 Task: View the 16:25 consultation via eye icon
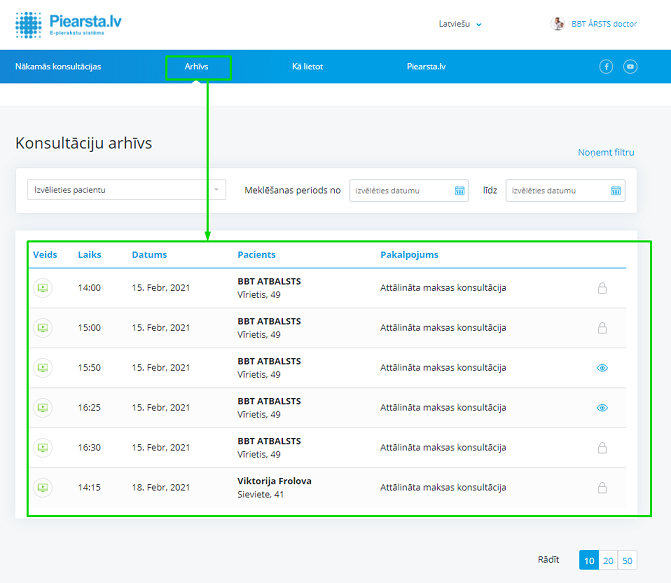602,408
